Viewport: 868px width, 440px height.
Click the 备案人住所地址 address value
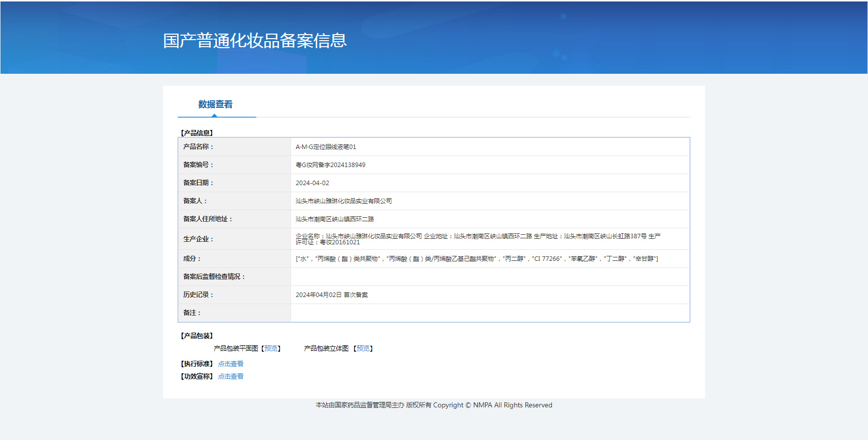coord(335,219)
